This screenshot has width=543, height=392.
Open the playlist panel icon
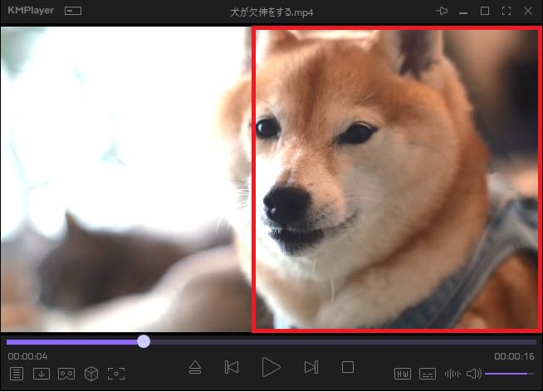pos(16,374)
